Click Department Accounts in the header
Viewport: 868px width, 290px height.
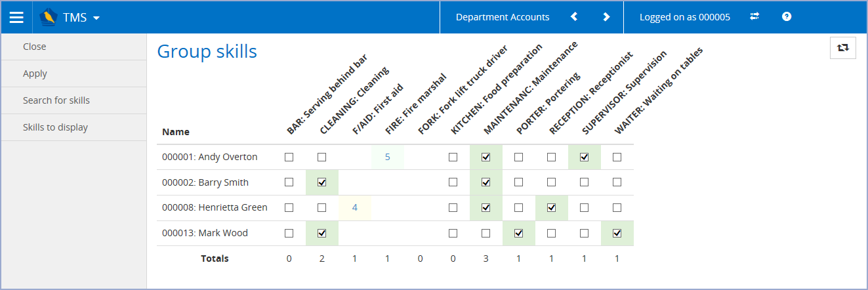[503, 17]
